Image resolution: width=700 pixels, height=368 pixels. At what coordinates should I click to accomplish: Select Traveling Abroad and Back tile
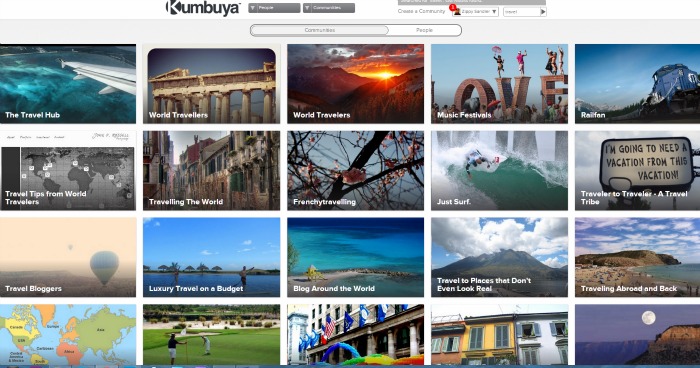(x=638, y=257)
